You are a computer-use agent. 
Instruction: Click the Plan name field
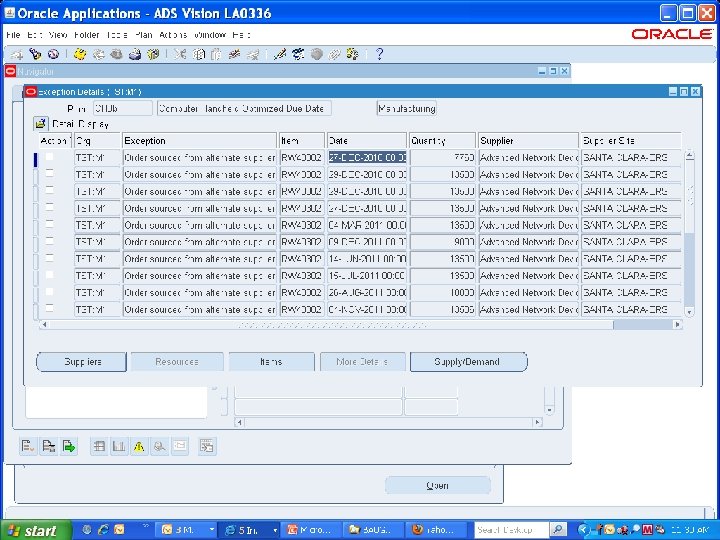(123, 109)
